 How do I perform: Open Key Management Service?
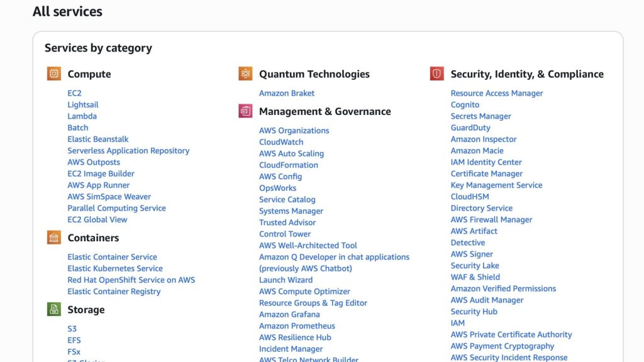pyautogui.click(x=496, y=185)
